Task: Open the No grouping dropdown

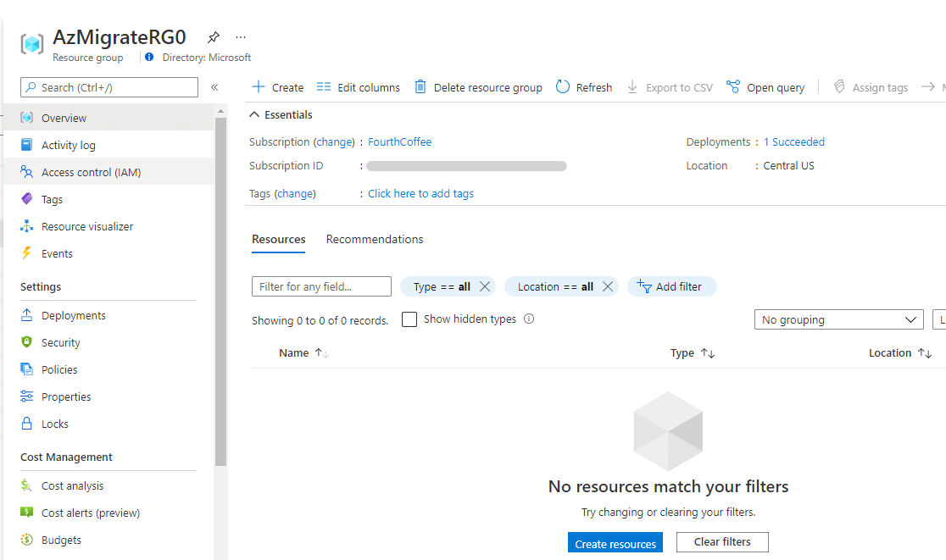Action: click(x=838, y=320)
